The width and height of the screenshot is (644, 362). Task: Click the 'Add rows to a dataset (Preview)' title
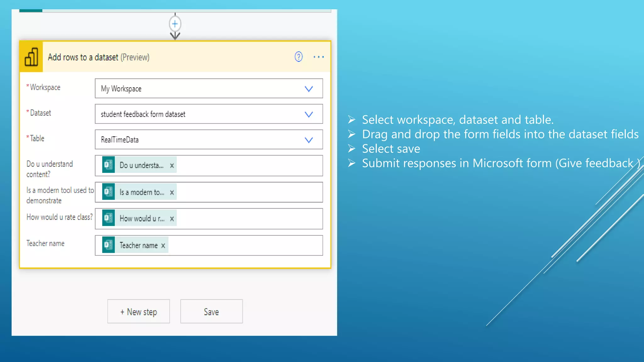click(99, 57)
